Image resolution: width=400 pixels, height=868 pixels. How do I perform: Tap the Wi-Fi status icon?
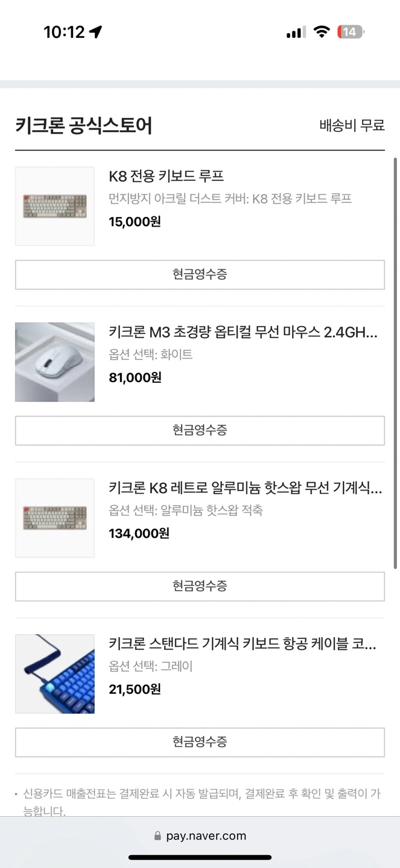tap(322, 32)
